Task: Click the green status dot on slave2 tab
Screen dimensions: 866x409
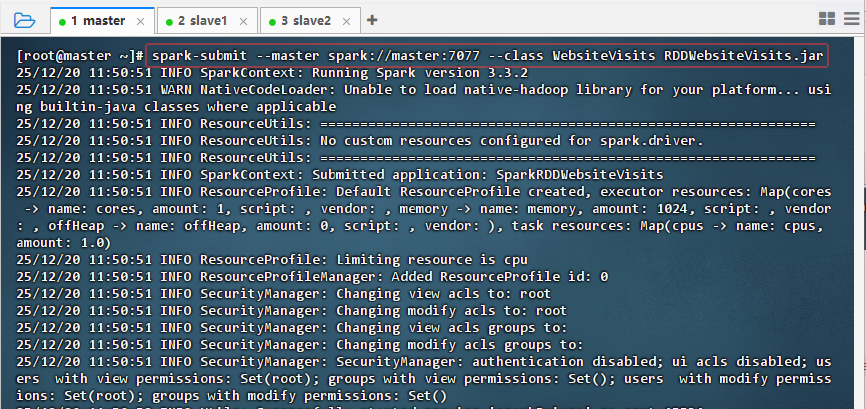Action: pos(272,22)
